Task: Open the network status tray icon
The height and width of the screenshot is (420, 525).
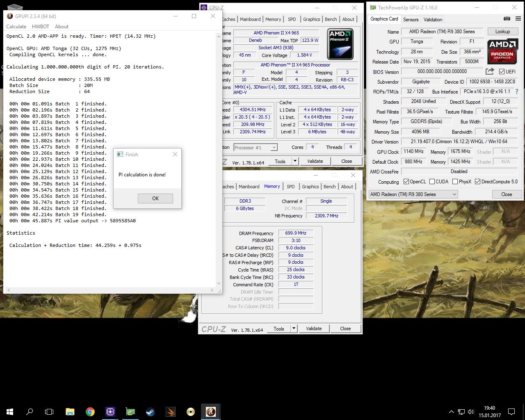Action: point(461,412)
